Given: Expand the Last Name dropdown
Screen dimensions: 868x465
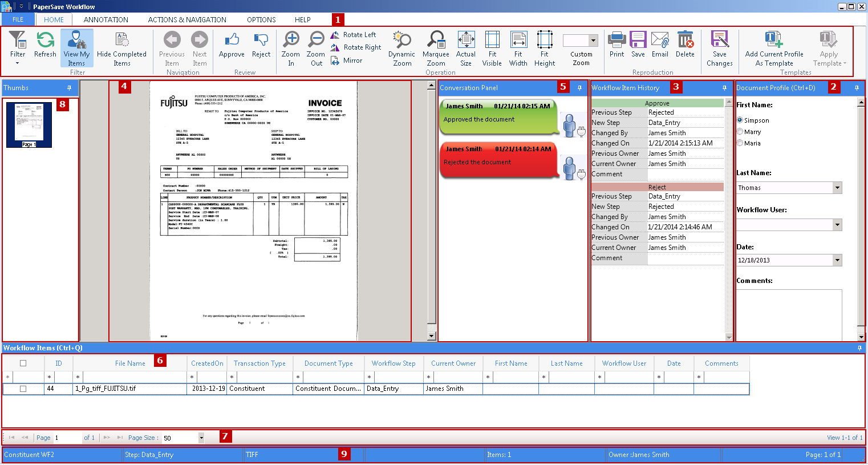Looking at the screenshot, I should 837,188.
